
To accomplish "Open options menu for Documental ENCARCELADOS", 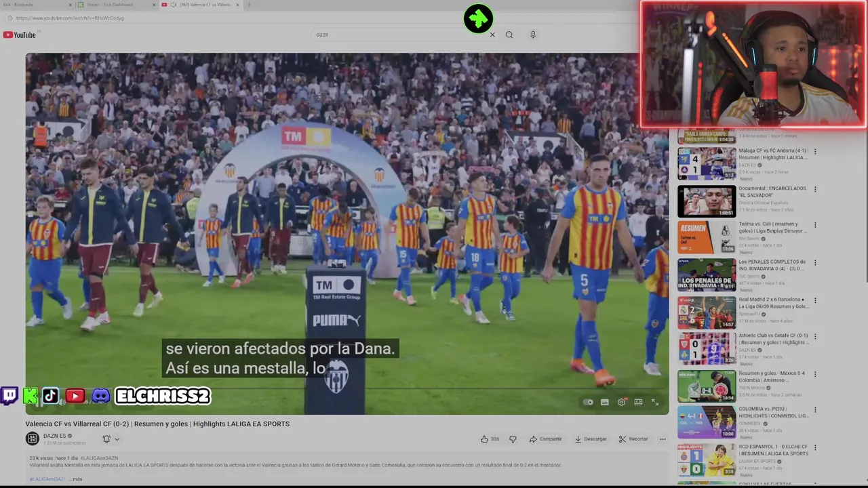I will click(x=815, y=190).
